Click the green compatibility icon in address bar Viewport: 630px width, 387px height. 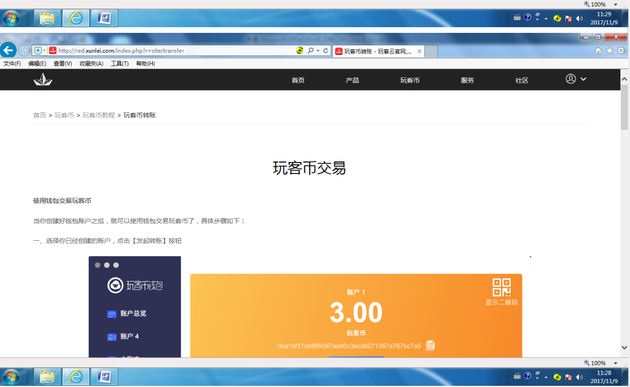click(x=299, y=51)
